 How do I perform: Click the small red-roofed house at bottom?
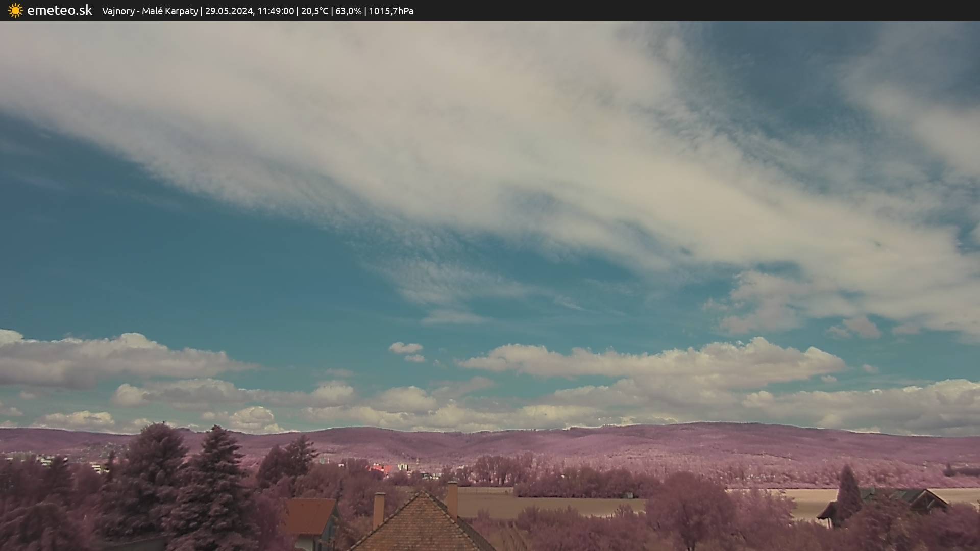coord(310,516)
